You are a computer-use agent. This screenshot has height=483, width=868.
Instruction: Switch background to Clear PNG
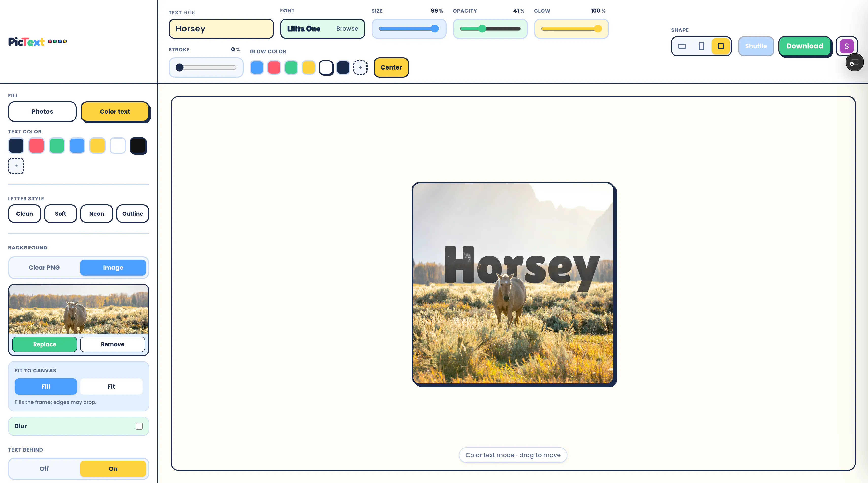click(x=44, y=267)
